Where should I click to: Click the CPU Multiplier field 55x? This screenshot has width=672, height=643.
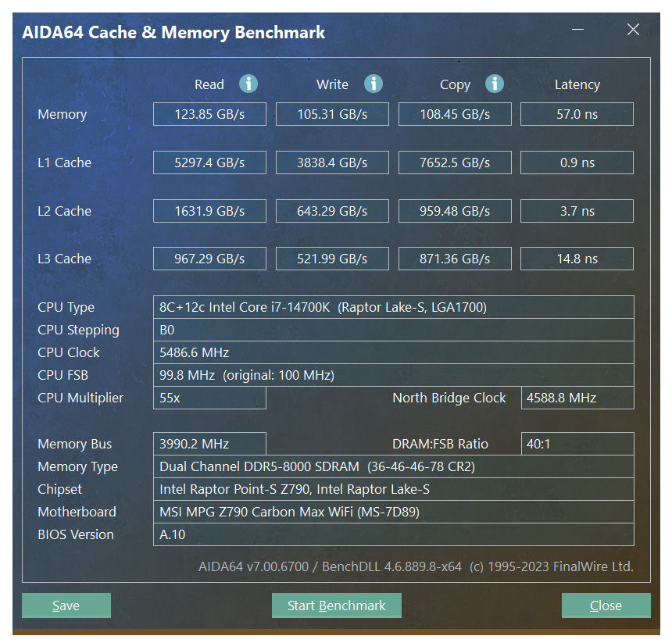(x=209, y=398)
